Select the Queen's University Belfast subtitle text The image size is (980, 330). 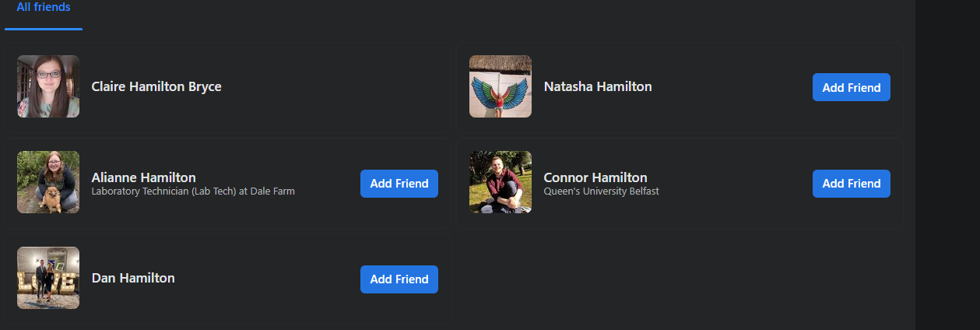tap(601, 191)
